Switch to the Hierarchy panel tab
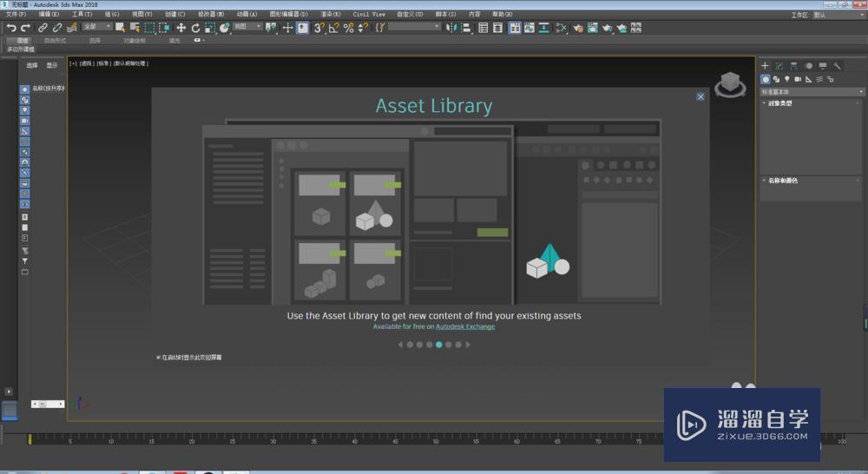 (794, 65)
